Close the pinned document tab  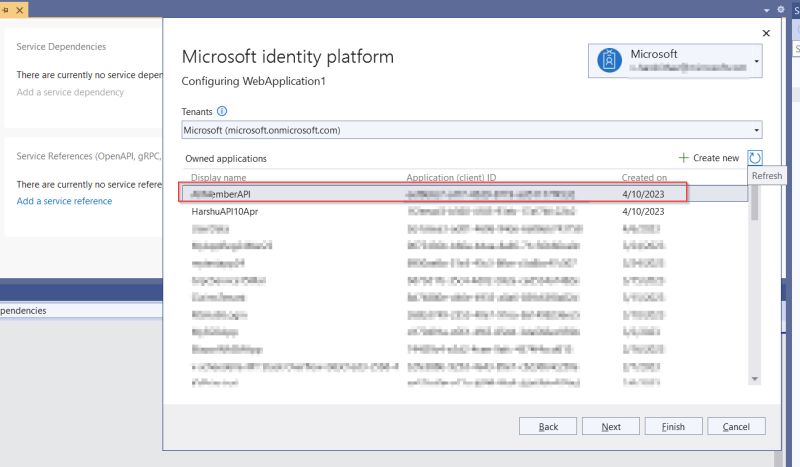(x=20, y=10)
